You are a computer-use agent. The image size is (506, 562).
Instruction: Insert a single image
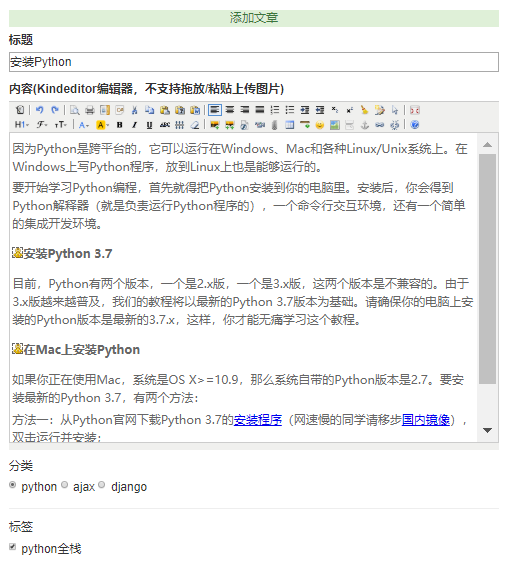(x=215, y=125)
